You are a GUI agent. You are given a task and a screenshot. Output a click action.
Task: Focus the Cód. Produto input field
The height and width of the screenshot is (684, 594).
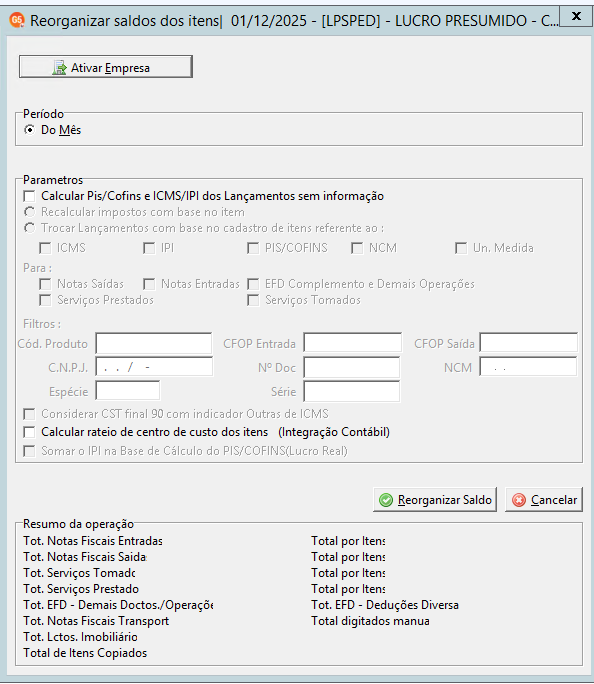click(x=154, y=343)
